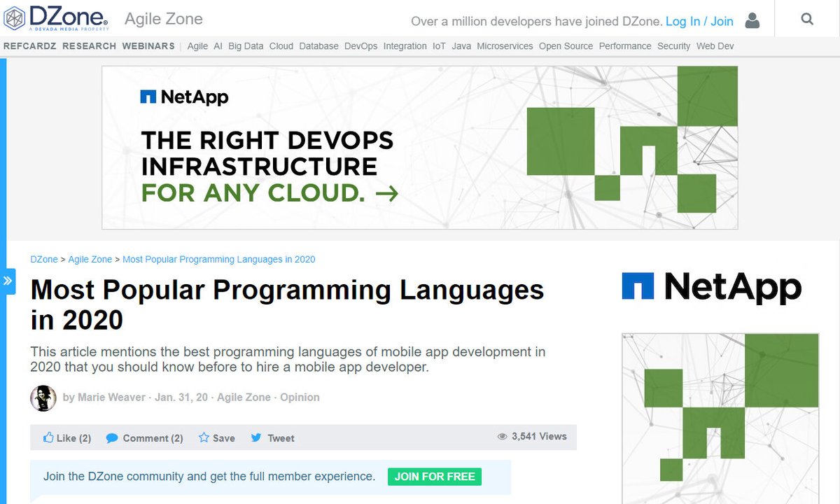Click the DZone breadcrumb link

44,259
